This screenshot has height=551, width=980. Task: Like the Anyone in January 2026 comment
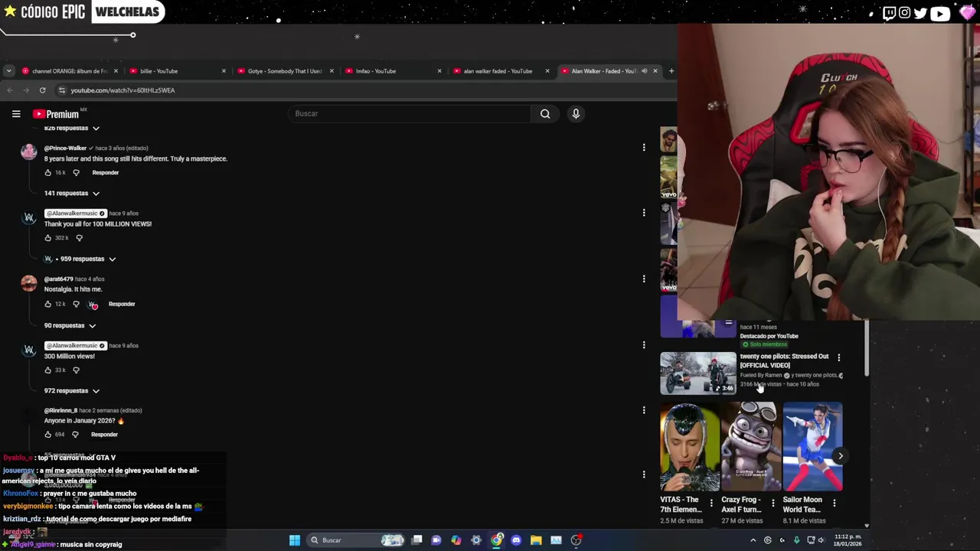pyautogui.click(x=47, y=435)
